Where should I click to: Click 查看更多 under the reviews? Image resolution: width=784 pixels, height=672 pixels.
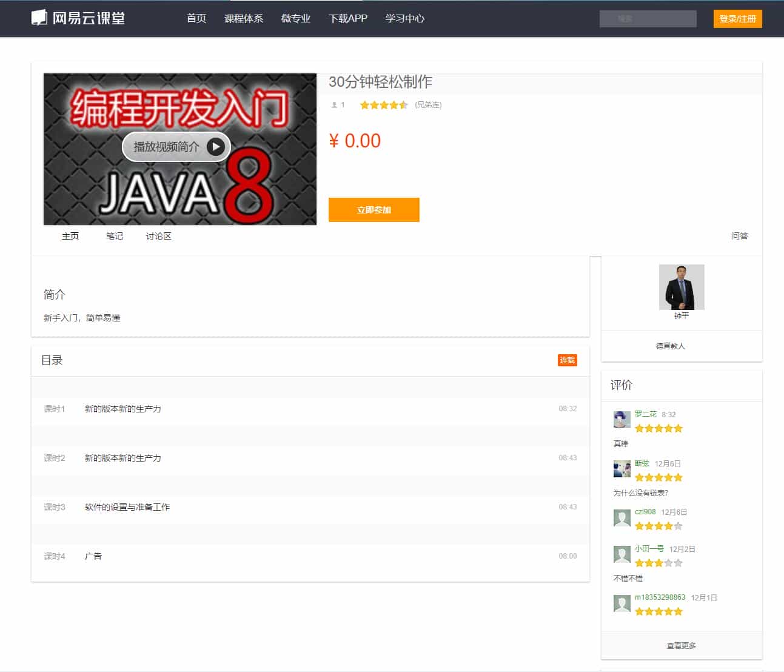pyautogui.click(x=682, y=645)
